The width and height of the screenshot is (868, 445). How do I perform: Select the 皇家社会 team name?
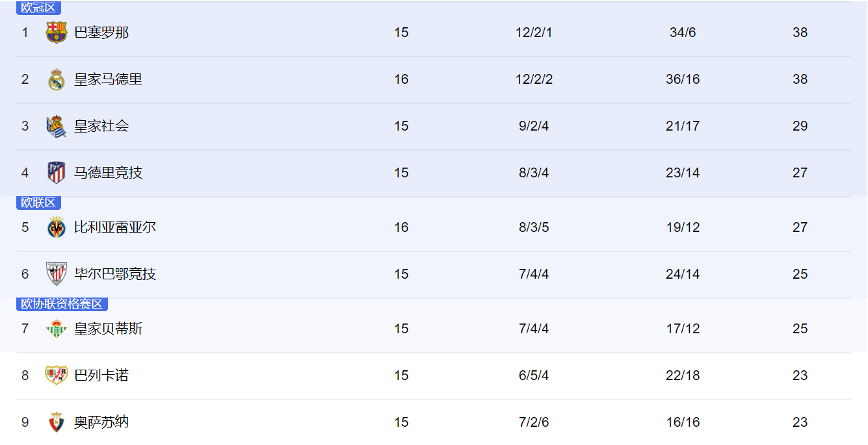[x=101, y=126]
